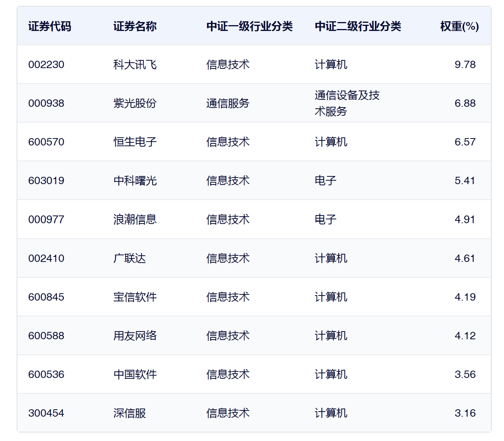Viewport: 504px width, 441px height.
Task: Click the 中国软件 stock name
Action: 135,374
